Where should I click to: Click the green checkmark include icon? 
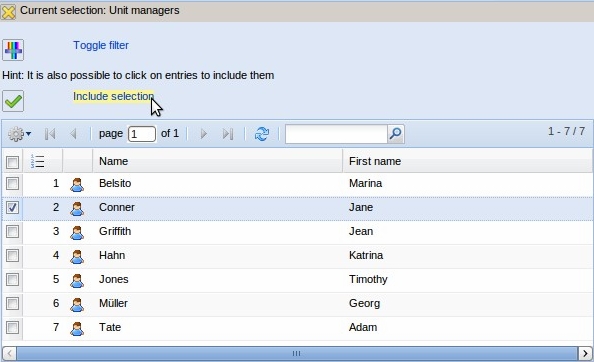[x=13, y=101]
